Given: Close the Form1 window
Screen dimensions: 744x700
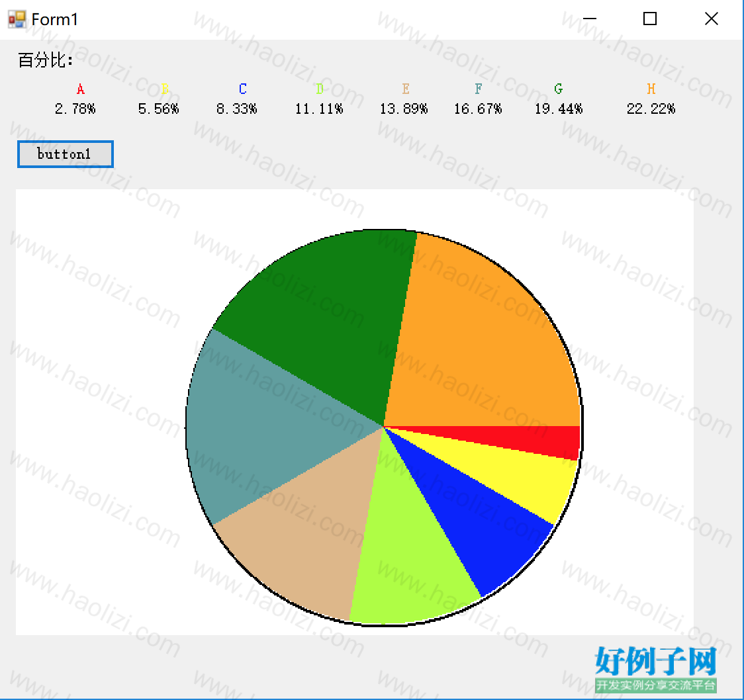Looking at the screenshot, I should (712, 19).
